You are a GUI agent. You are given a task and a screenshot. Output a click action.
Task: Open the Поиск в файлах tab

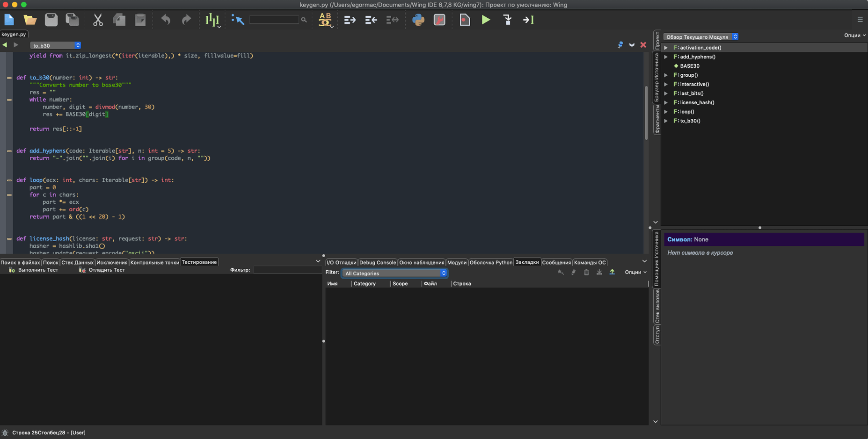(21, 262)
